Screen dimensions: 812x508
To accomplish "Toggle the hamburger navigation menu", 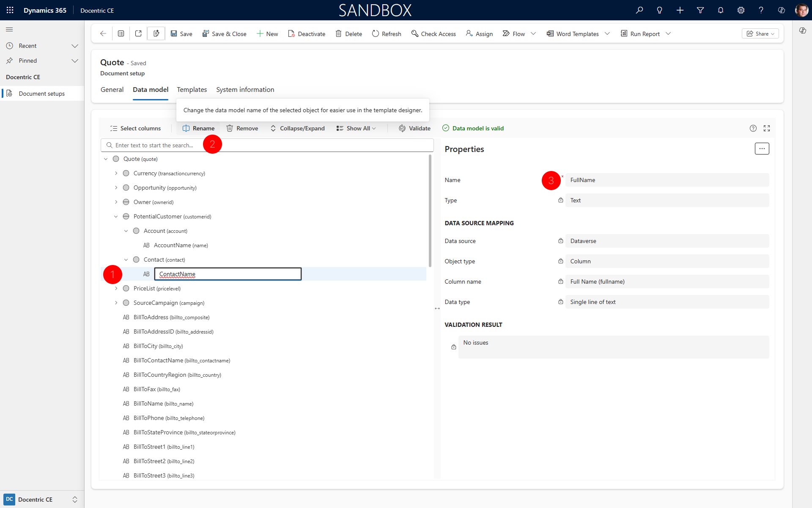I will click(x=9, y=29).
